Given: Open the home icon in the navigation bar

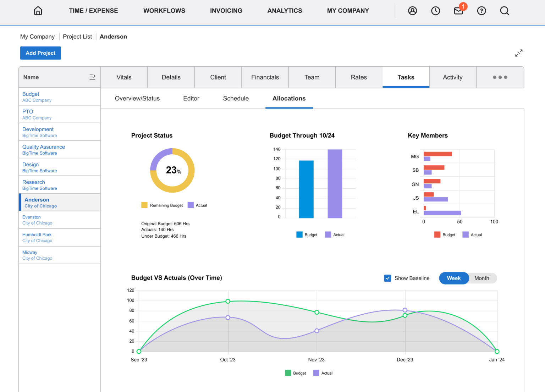Looking at the screenshot, I should point(38,11).
